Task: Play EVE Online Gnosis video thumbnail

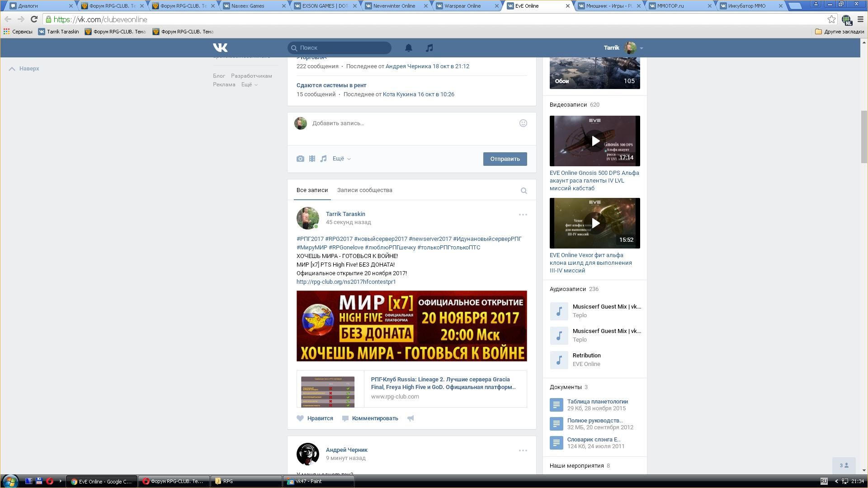Action: pos(594,141)
